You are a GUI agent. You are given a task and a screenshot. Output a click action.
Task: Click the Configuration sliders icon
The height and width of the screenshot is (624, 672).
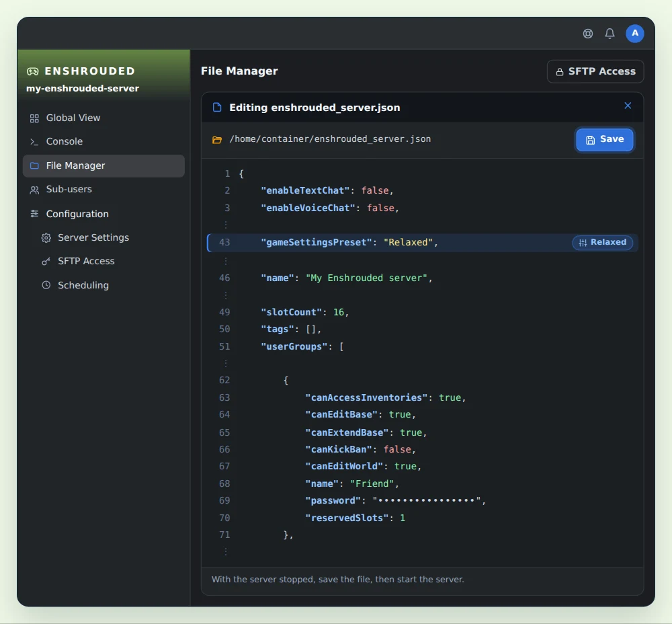(x=34, y=214)
